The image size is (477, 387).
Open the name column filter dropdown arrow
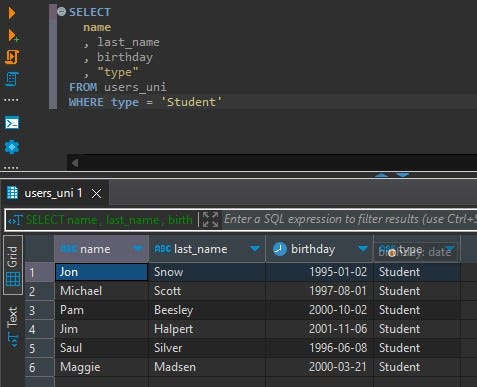[137, 248]
